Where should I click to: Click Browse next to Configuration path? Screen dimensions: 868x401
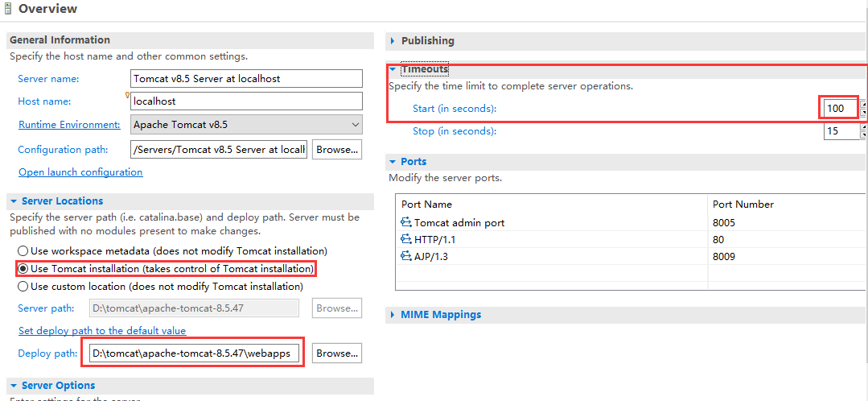point(337,150)
